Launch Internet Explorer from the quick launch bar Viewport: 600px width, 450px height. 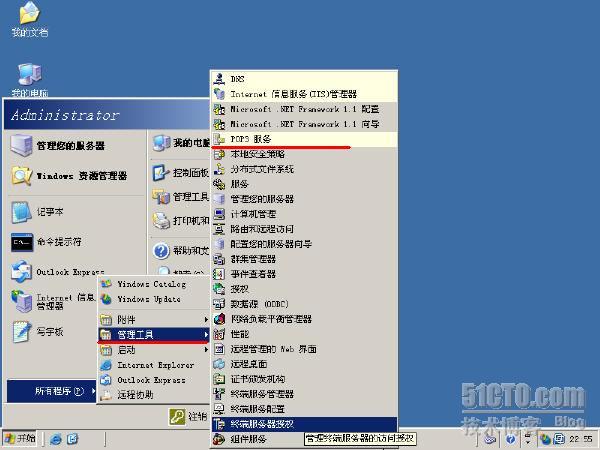56,439
